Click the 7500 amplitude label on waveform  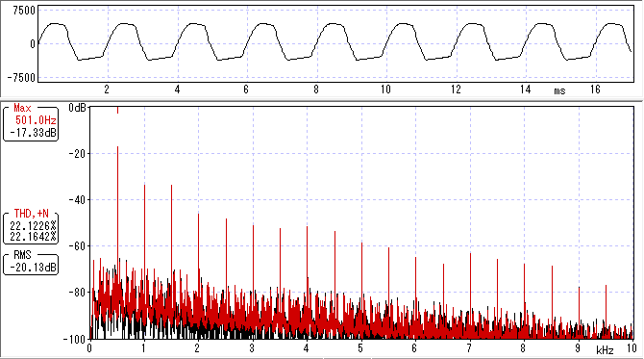click(x=24, y=11)
